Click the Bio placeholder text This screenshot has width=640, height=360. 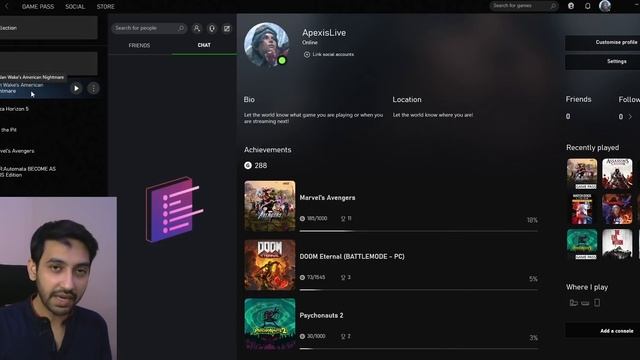pos(313,118)
